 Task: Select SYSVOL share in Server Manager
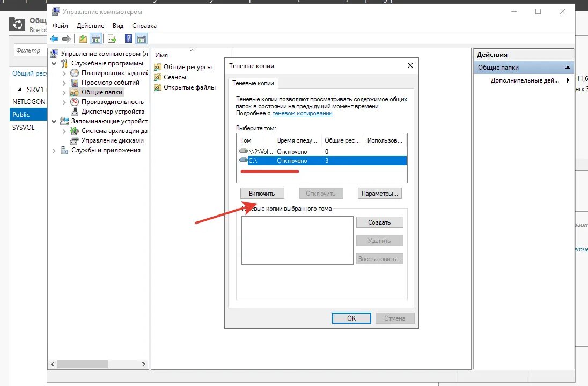(23, 127)
